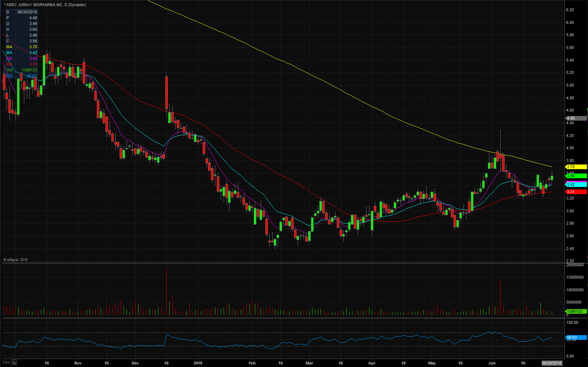588x367 pixels.
Task: Click the Feb label on time axis
Action: 252,363
